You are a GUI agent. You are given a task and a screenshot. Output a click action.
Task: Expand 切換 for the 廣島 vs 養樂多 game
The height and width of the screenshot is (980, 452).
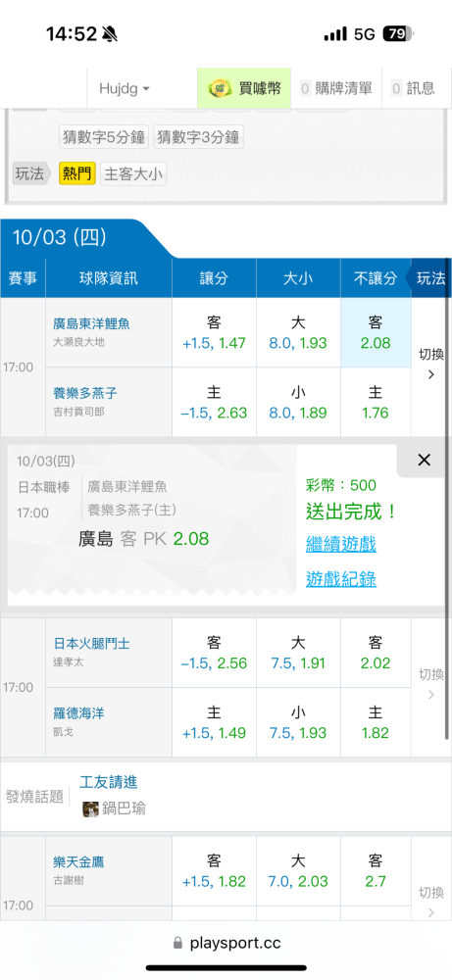click(x=430, y=365)
